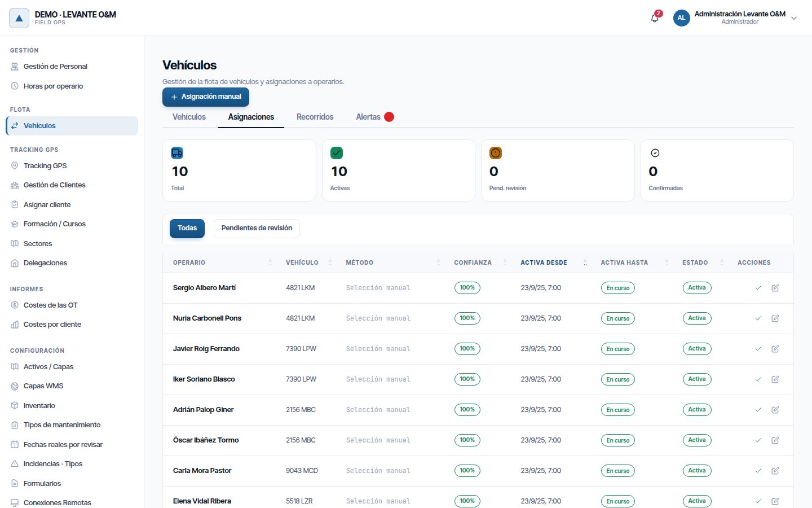Select Pendientes de revisión filter
812x508 pixels.
[257, 228]
